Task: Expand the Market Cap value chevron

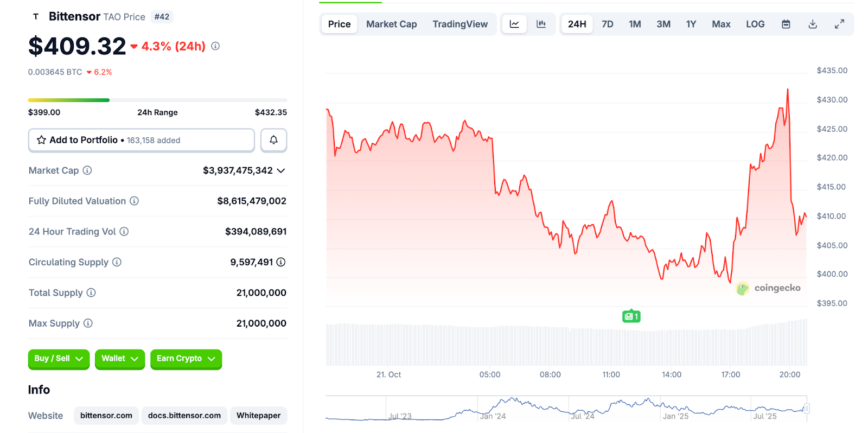Action: tap(281, 170)
